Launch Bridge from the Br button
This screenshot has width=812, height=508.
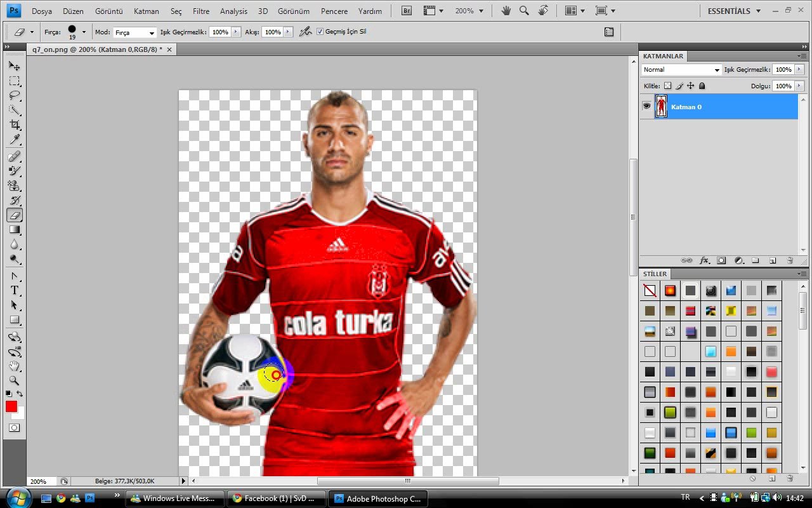tap(407, 11)
